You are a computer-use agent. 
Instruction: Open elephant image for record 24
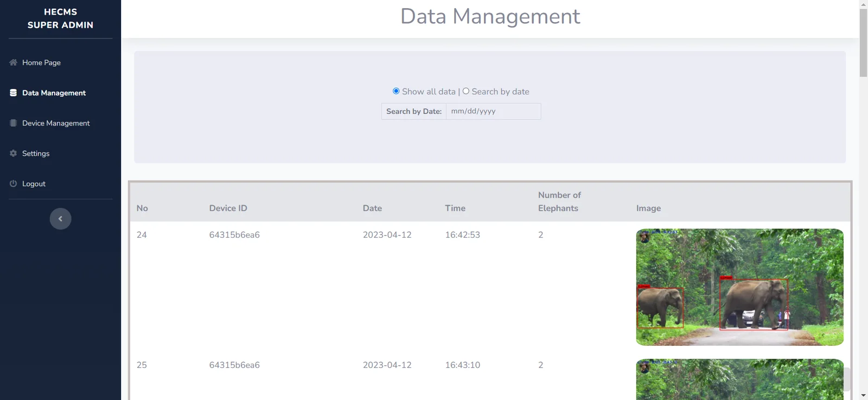(739, 287)
